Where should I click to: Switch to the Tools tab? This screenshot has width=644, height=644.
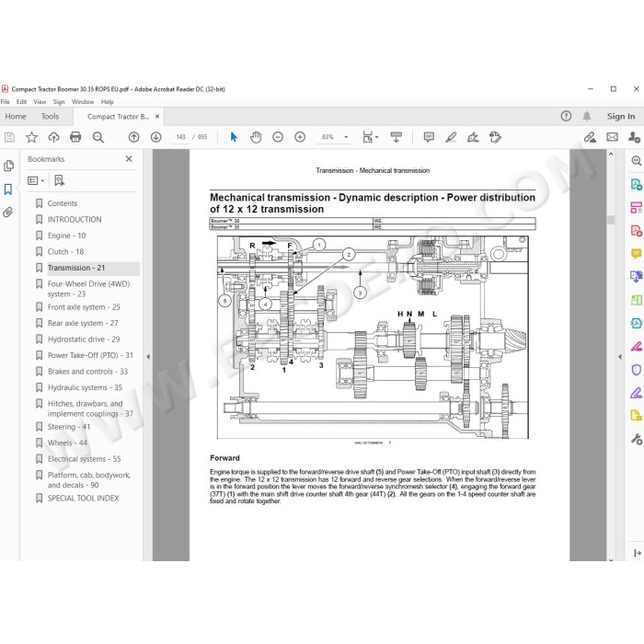coord(50,117)
